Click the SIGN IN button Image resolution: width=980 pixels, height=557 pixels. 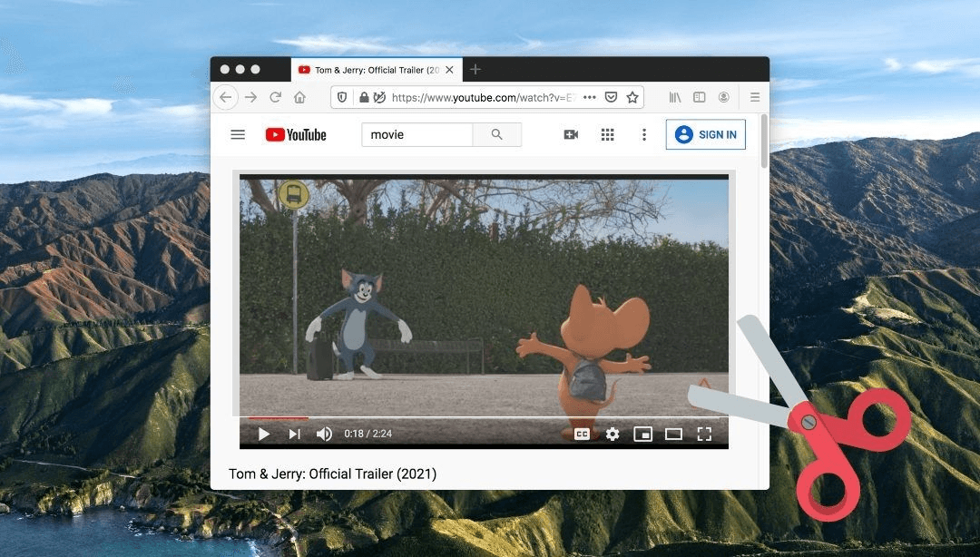click(x=706, y=134)
